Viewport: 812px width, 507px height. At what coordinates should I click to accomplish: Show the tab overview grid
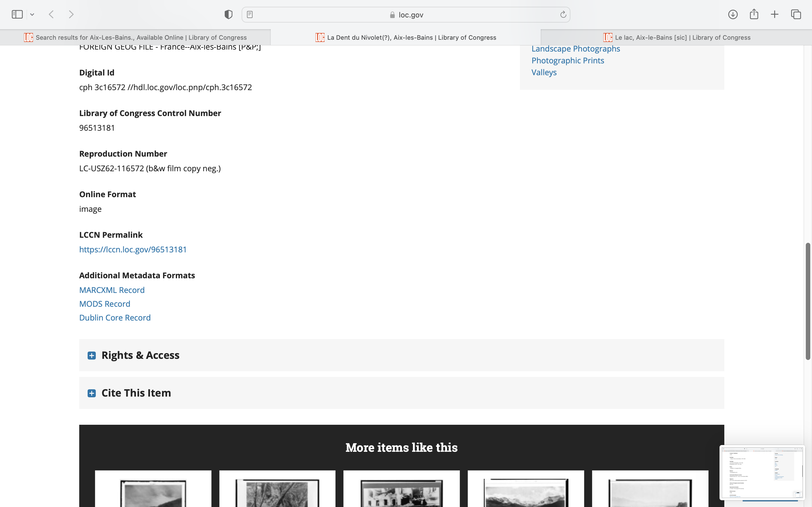tap(796, 14)
